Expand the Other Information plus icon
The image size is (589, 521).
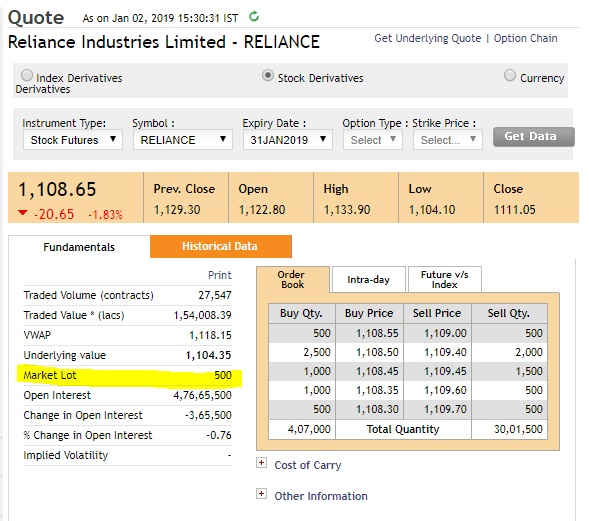pyautogui.click(x=261, y=494)
